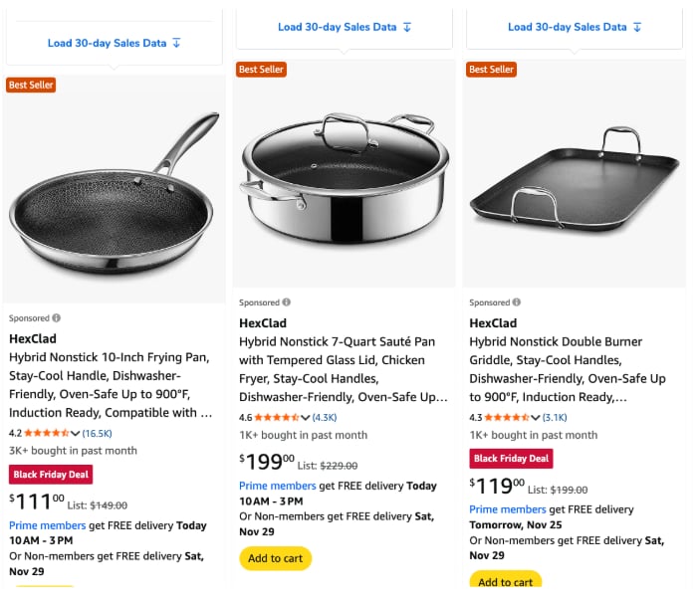This screenshot has width=700, height=602.
Task: Open the 4.3K reviews link for the sauté pan
Action: click(x=325, y=417)
